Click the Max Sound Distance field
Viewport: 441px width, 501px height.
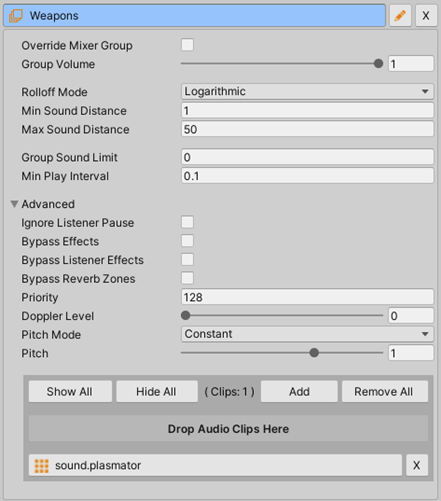(307, 129)
